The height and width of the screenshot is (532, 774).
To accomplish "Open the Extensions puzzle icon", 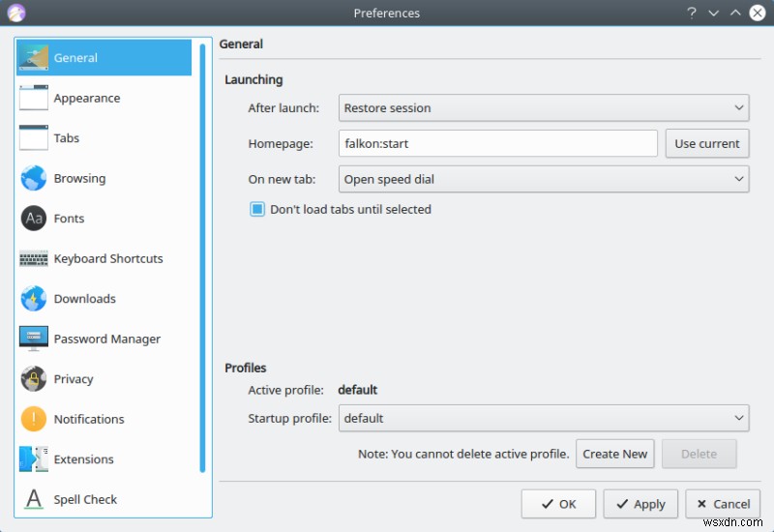I will pos(34,459).
